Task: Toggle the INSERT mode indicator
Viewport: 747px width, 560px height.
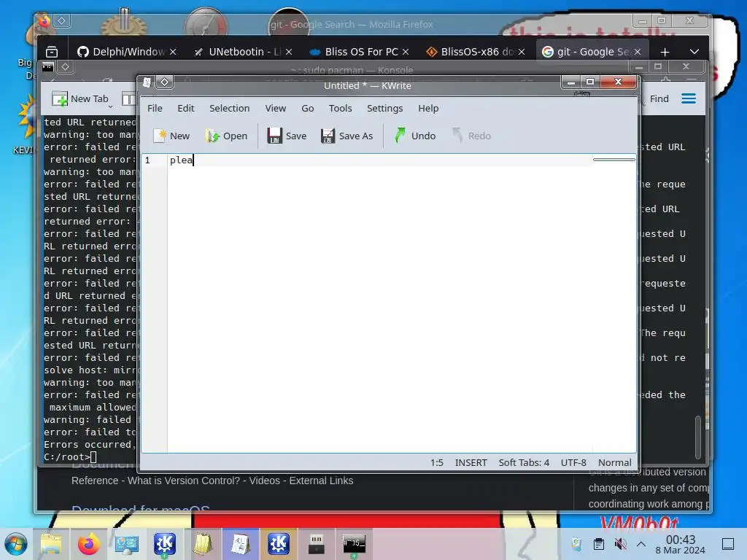Action: (x=471, y=462)
